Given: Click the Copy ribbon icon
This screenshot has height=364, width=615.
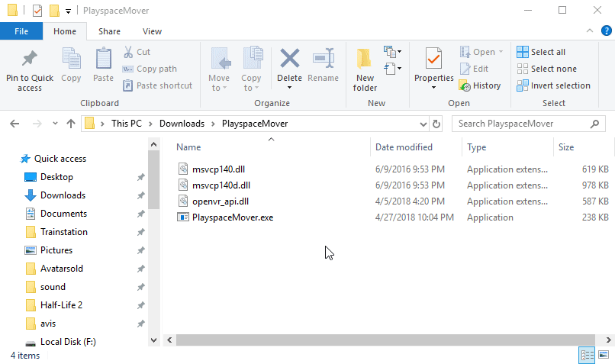Looking at the screenshot, I should (71, 59).
